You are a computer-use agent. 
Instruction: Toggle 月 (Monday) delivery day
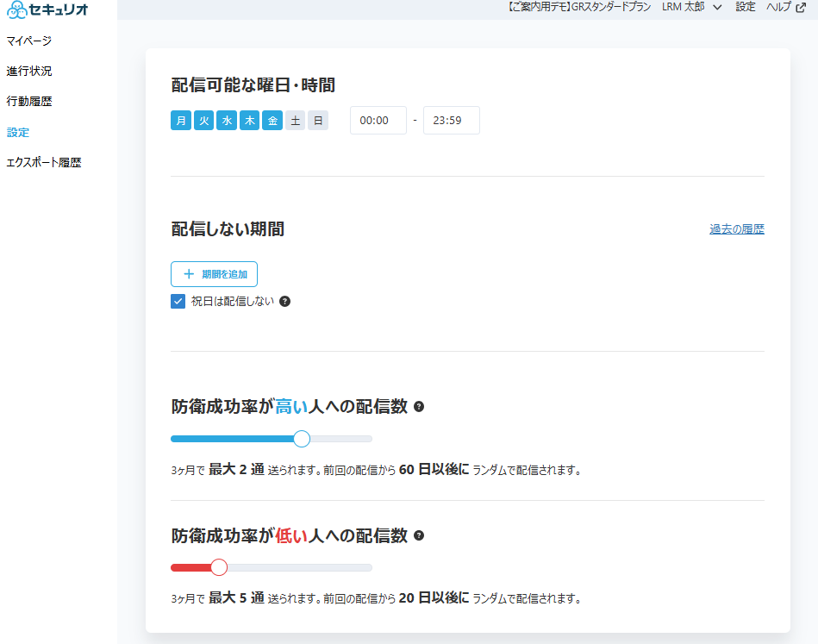(x=181, y=121)
